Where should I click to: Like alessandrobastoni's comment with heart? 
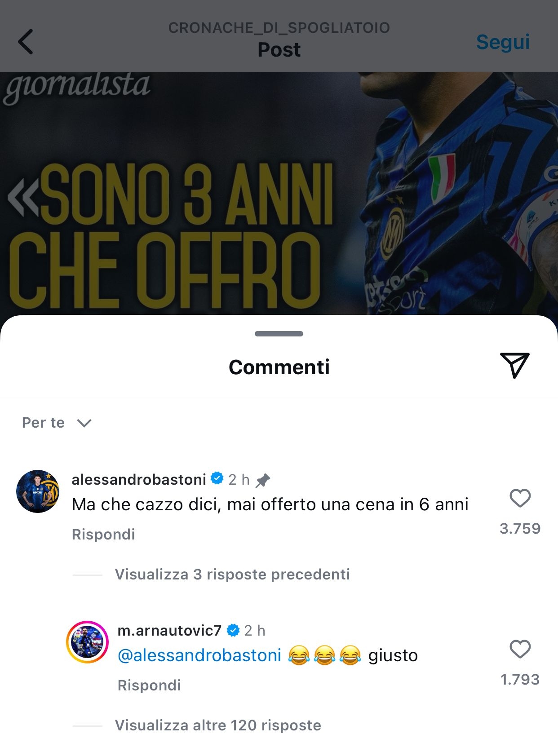coord(520,498)
